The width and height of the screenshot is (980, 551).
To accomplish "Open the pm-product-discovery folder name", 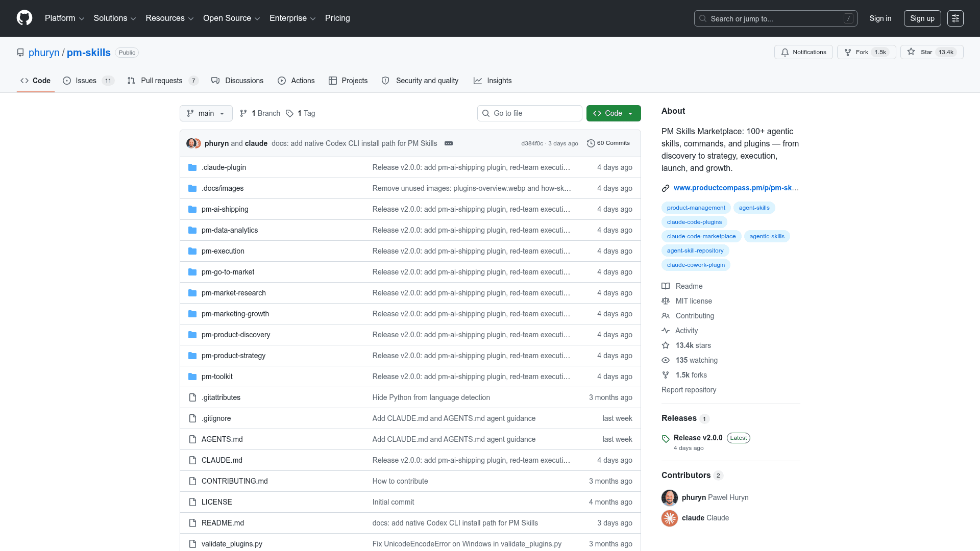I will [x=236, y=335].
